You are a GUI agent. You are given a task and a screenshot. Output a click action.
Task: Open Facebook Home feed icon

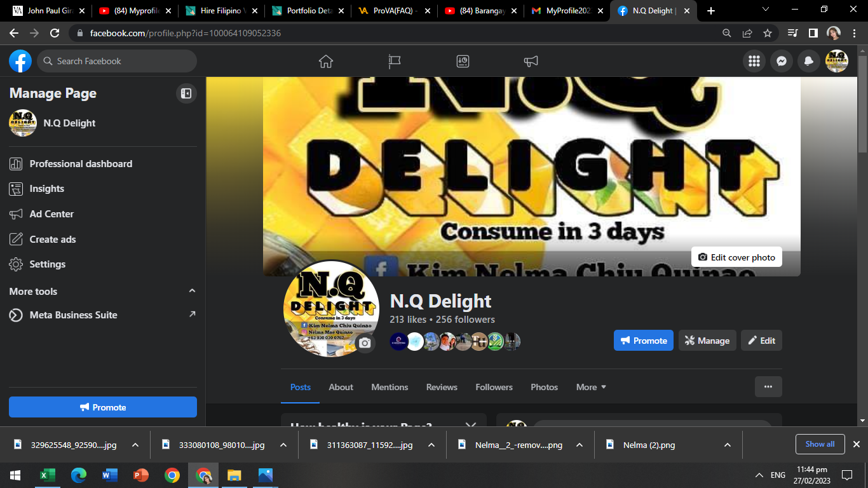tap(326, 61)
